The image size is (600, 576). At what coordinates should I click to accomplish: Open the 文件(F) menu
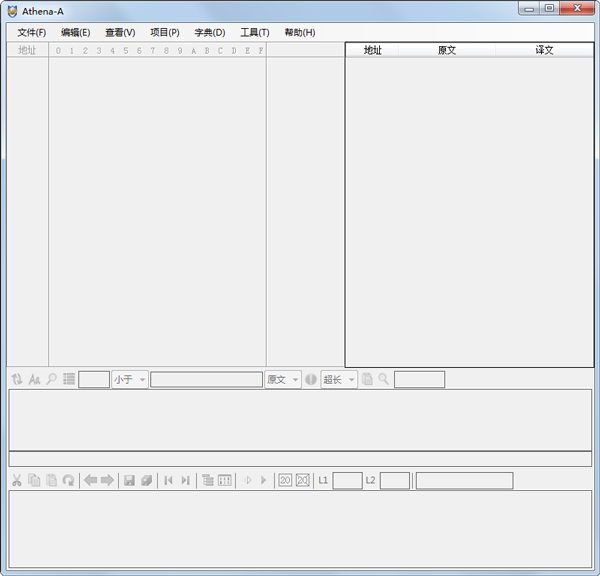click(x=31, y=33)
